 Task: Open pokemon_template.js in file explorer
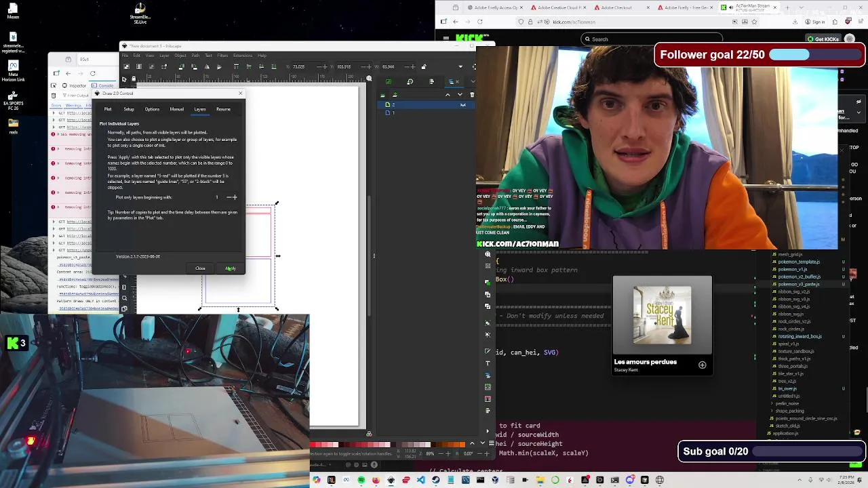[799, 262]
